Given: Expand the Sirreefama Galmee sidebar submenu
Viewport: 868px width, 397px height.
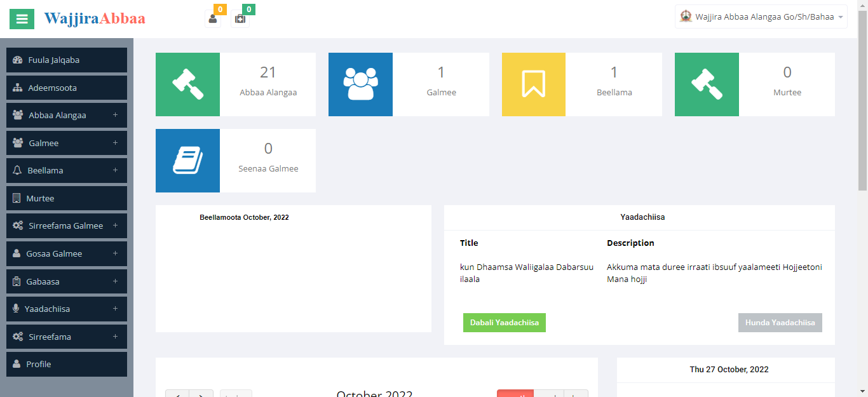Looking at the screenshot, I should click(x=67, y=226).
